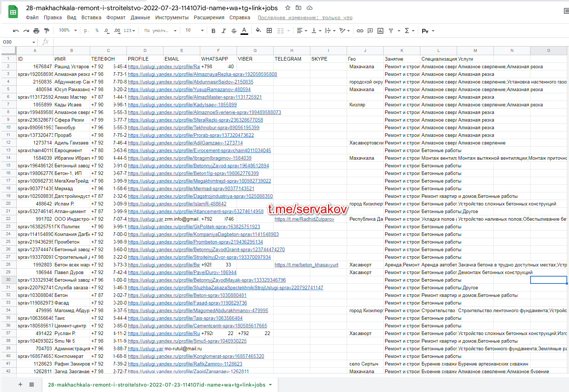Open the Расширения menu
The height and width of the screenshot is (392, 569).
209,17
